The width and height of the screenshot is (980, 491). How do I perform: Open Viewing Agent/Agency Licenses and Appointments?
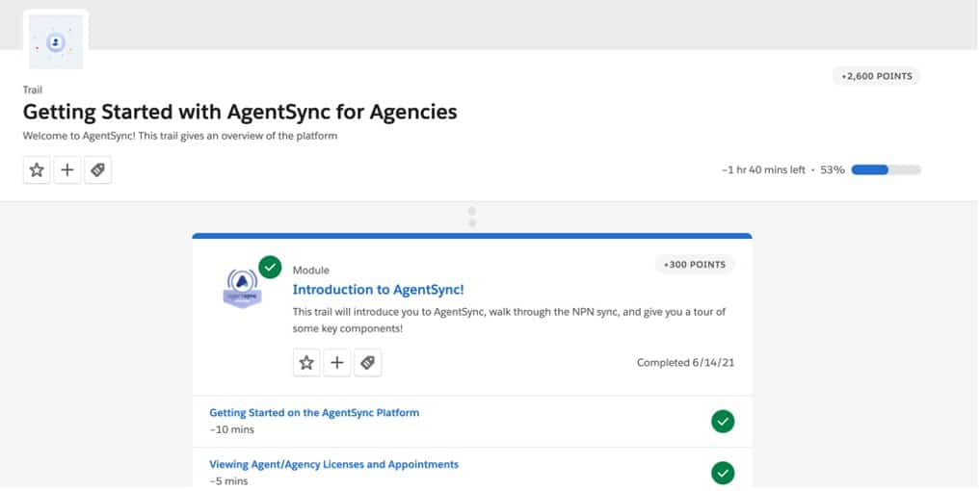pyautogui.click(x=333, y=465)
